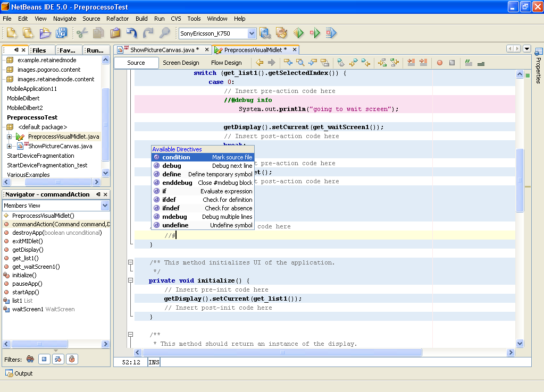
Task: Toggle the show fields filter square button
Action: click(x=44, y=359)
